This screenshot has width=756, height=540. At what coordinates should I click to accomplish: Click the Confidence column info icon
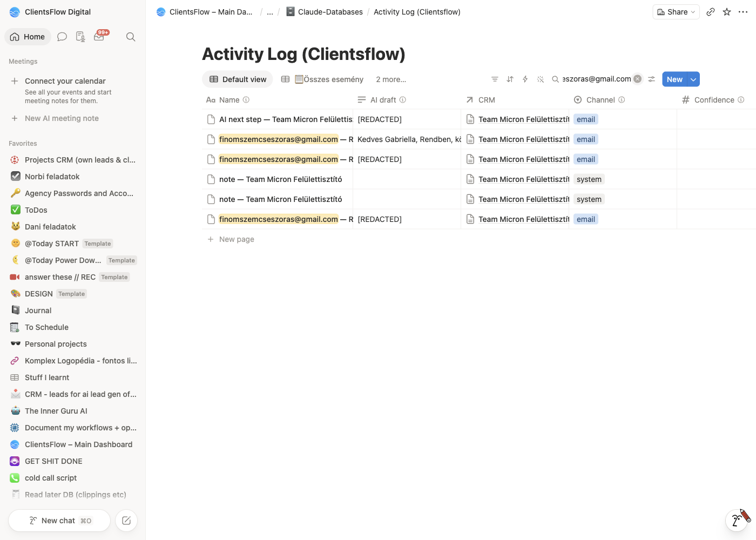pos(741,100)
